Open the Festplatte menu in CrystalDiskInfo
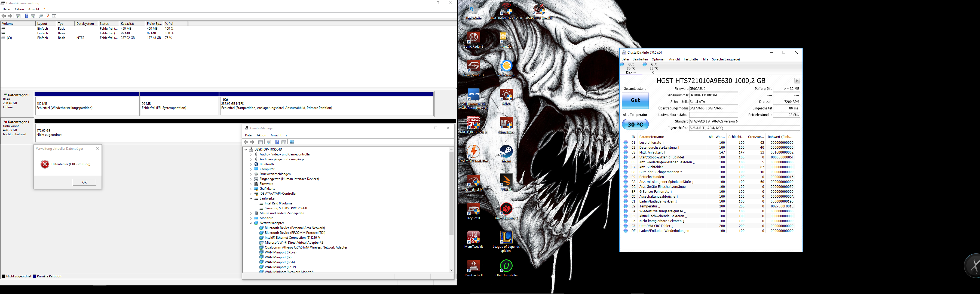 coord(690,59)
